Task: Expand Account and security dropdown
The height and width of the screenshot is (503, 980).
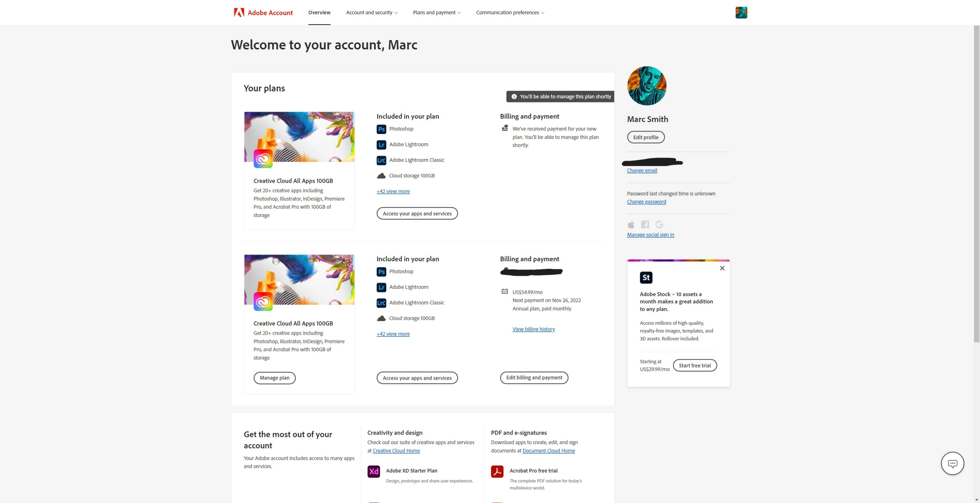Action: pos(372,13)
